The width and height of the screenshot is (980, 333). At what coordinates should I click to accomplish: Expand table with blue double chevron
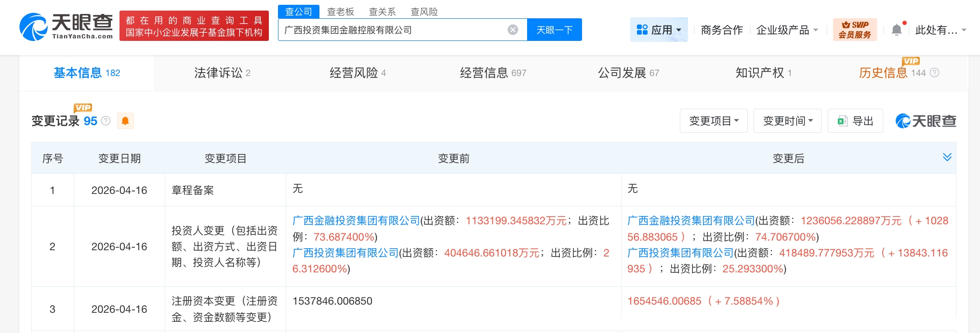[947, 157]
